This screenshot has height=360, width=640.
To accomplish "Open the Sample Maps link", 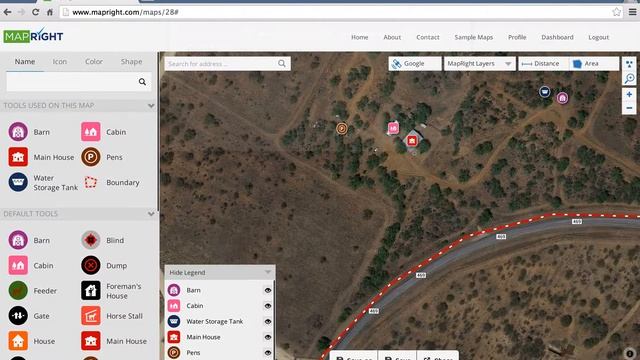I will coord(474,37).
